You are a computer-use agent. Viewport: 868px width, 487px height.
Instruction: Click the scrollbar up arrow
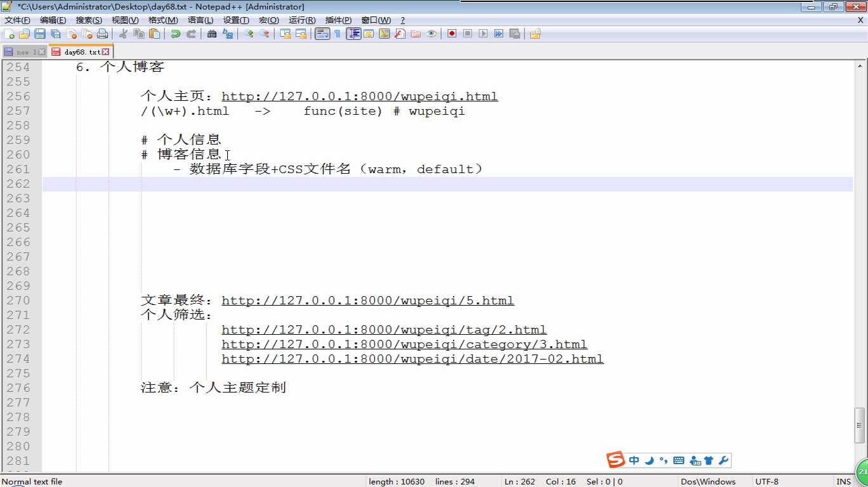tap(860, 65)
